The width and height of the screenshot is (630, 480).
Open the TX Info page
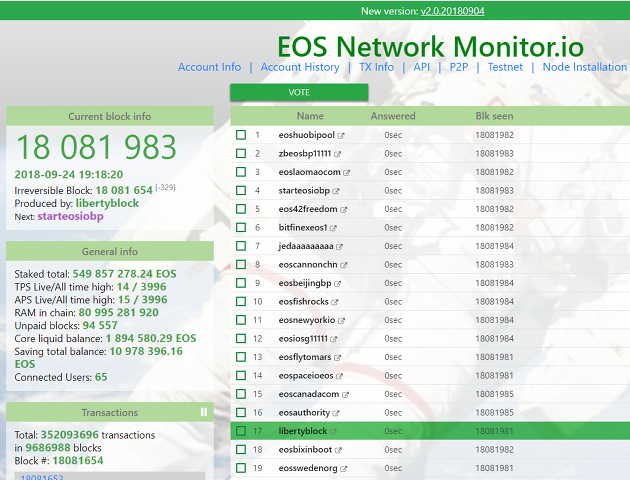click(376, 67)
